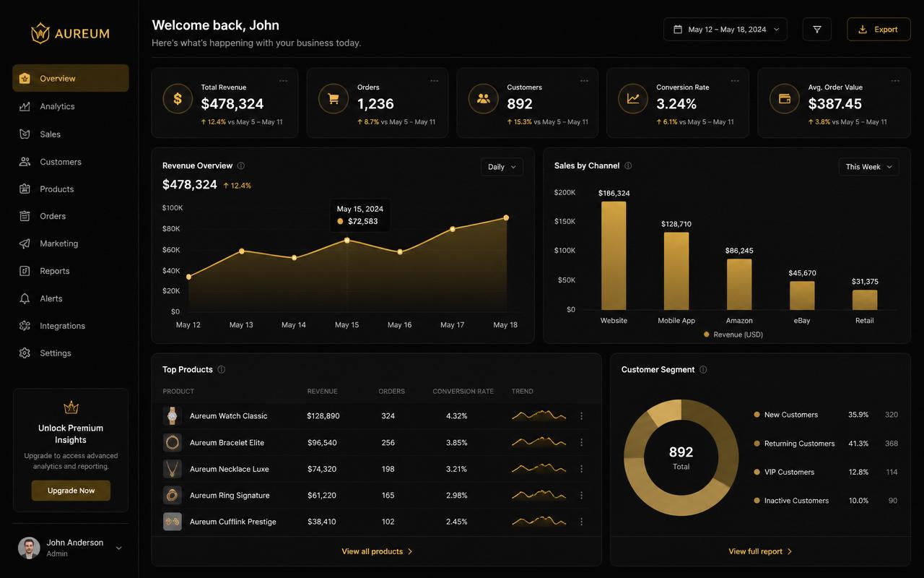
Task: Click the trend sparkline for Aureum Necklace Luxe
Action: coord(539,469)
